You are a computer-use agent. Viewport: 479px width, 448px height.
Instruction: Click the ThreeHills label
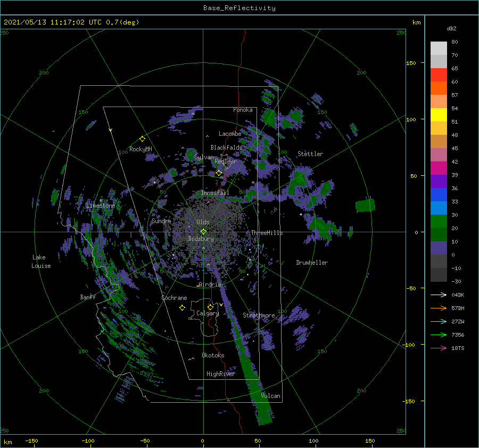point(267,233)
